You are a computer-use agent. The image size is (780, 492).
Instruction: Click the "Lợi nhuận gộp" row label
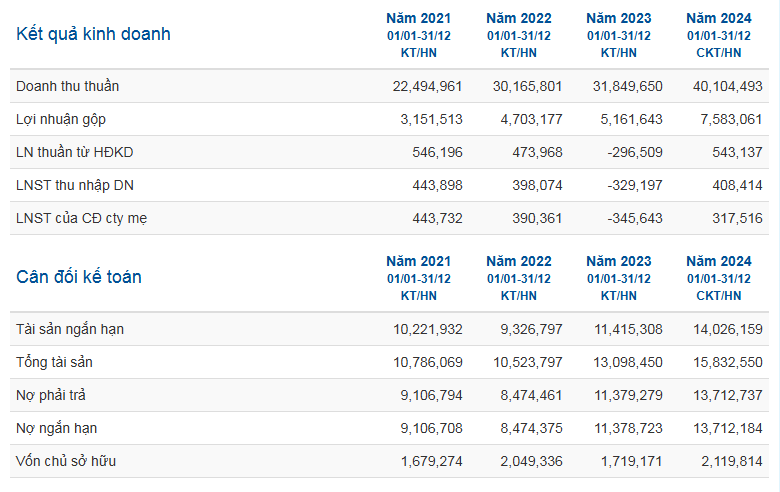click(61, 119)
